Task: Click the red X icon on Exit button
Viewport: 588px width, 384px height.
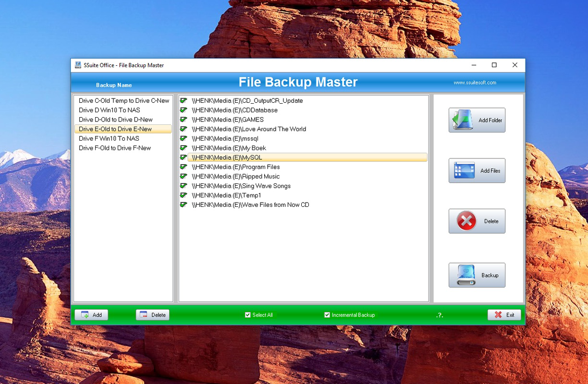Action: [498, 315]
